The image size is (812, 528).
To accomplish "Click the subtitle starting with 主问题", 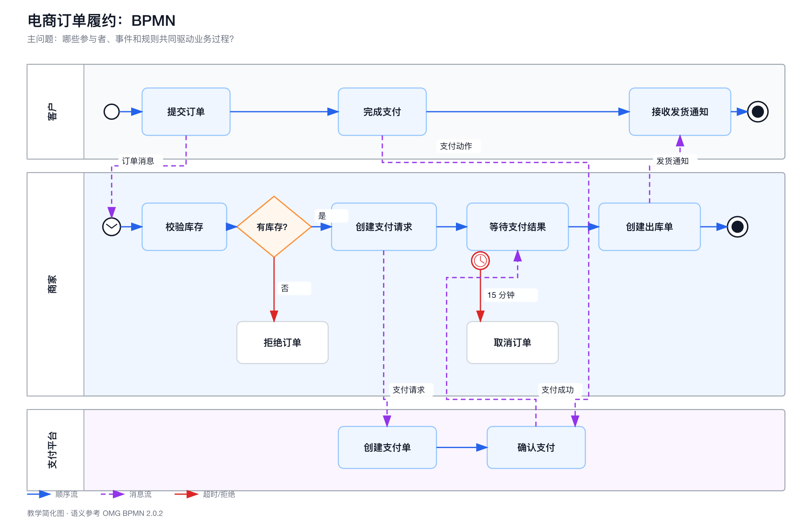I will 131,39.
